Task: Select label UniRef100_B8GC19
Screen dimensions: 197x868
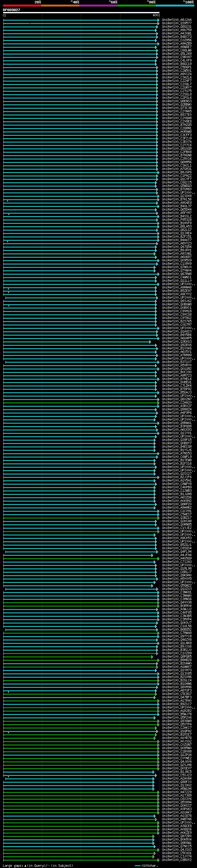Action: click(177, 64)
